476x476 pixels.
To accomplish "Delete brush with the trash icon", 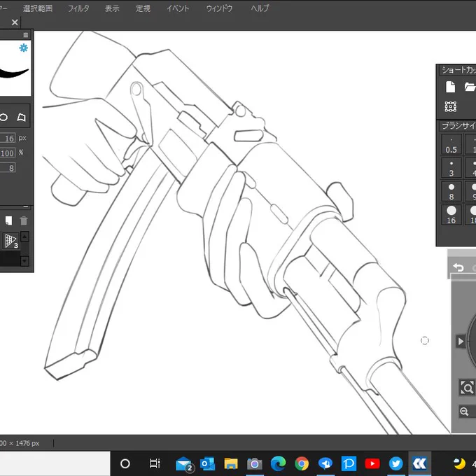I will 24,220.
